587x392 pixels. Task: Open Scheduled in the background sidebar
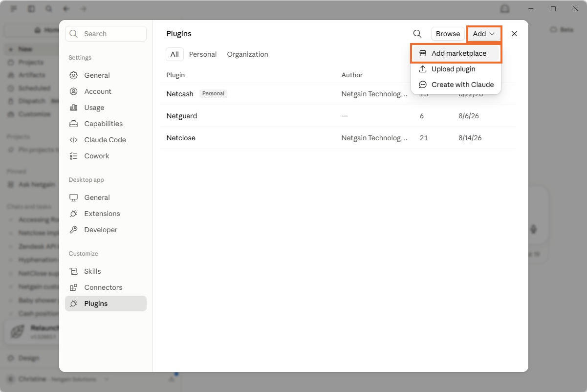coord(34,88)
